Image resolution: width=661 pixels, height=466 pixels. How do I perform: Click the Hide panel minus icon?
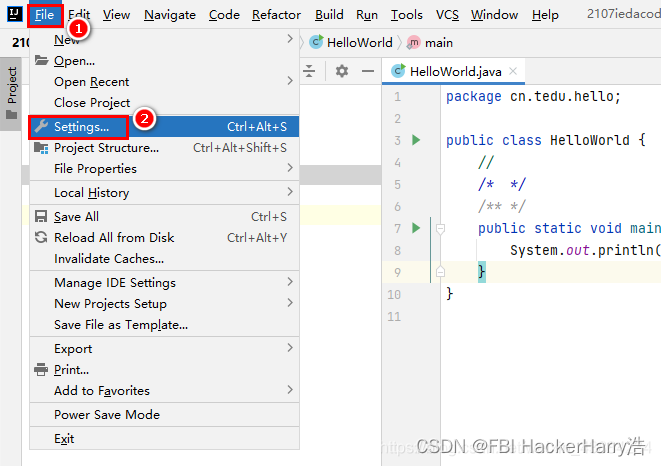click(x=368, y=71)
